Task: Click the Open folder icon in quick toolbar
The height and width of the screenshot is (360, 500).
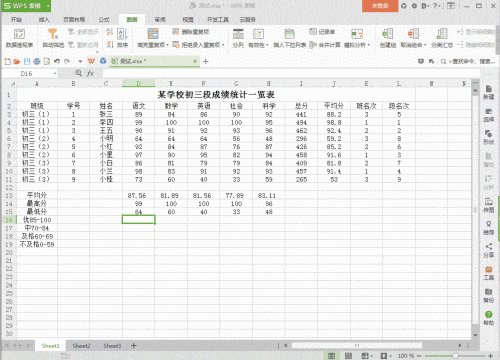Action: coord(17,61)
